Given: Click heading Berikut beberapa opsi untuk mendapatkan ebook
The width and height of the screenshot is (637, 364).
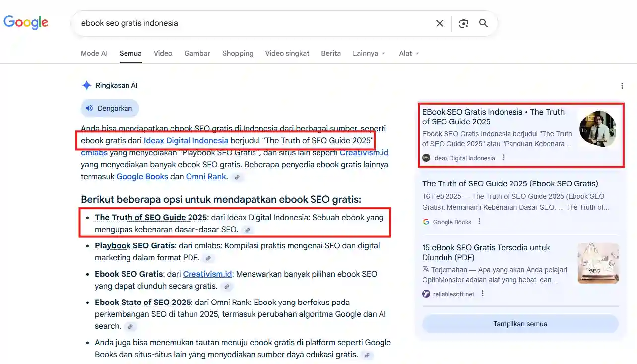Looking at the screenshot, I should pyautogui.click(x=221, y=200).
